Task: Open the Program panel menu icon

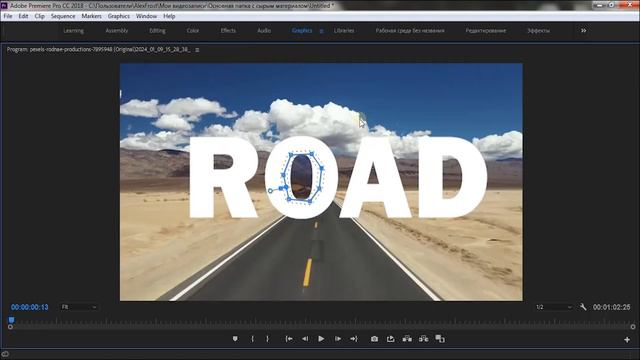Action: point(197,50)
